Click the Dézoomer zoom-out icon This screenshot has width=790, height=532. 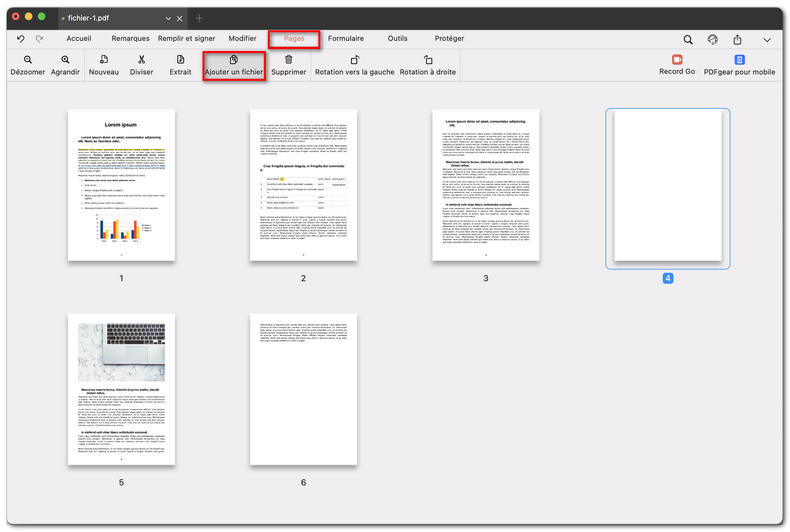(x=28, y=59)
